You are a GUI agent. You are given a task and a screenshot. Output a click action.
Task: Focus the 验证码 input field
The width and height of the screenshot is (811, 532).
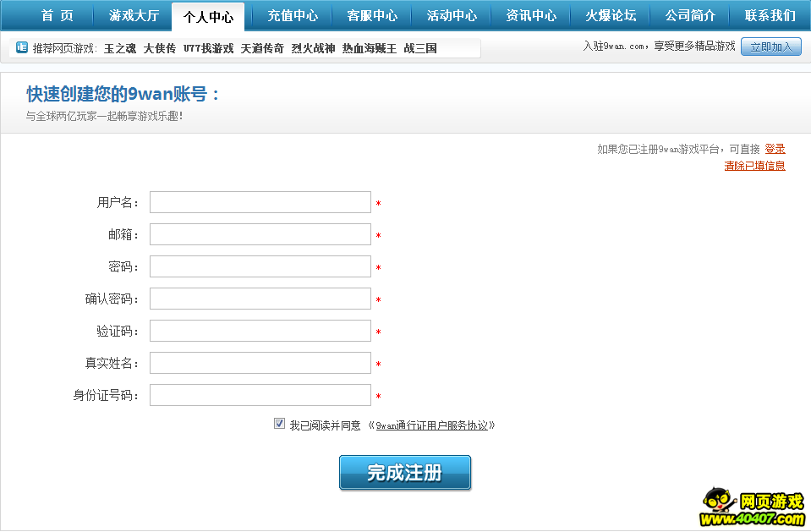click(260, 331)
